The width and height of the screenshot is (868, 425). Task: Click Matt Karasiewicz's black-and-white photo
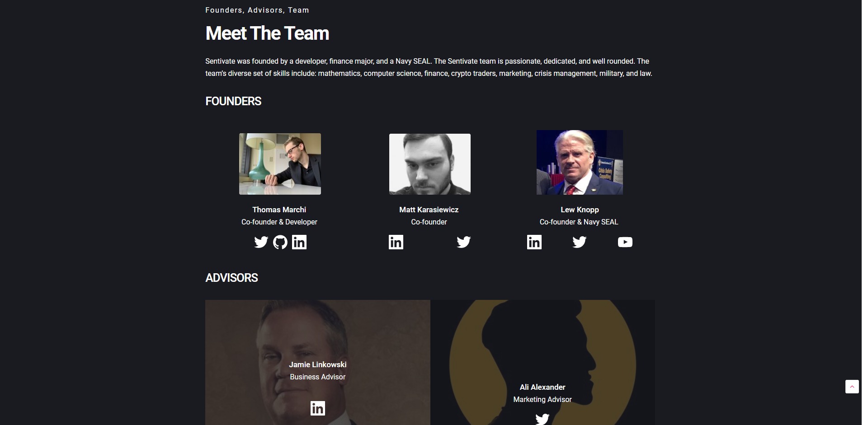coord(430,164)
